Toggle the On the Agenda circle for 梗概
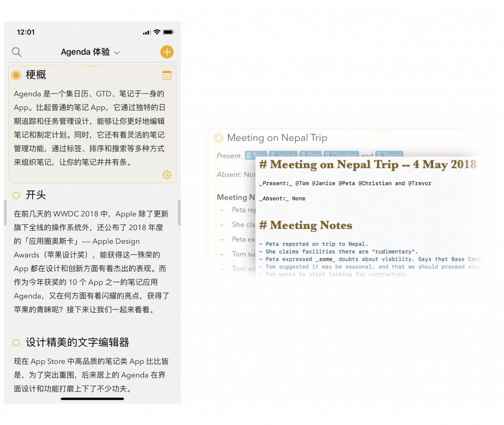The height and width of the screenshot is (425, 504). click(16, 75)
